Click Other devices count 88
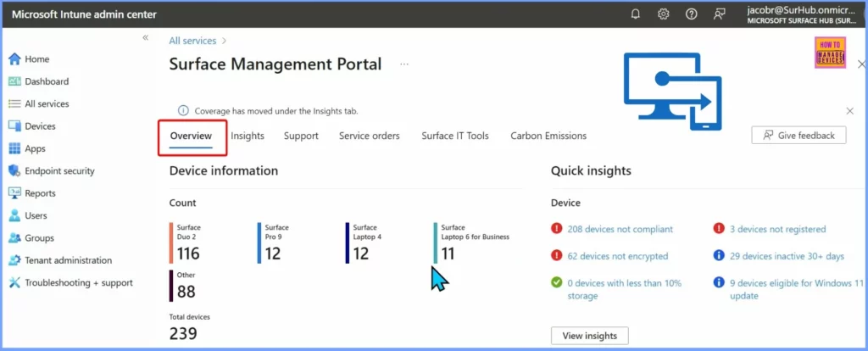The image size is (868, 351). click(x=186, y=292)
